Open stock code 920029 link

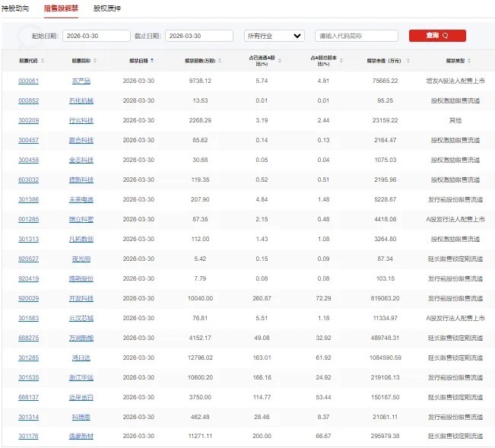point(28,298)
